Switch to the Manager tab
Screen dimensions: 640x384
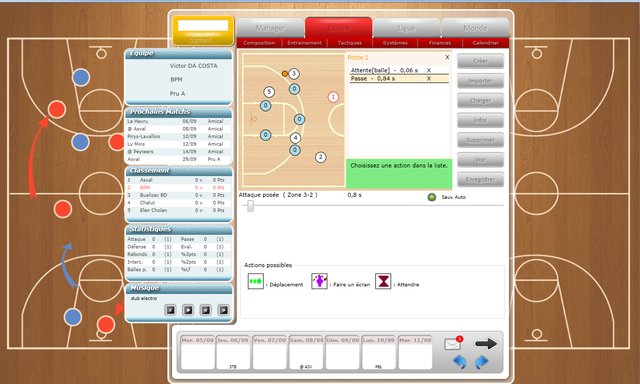pos(270,28)
